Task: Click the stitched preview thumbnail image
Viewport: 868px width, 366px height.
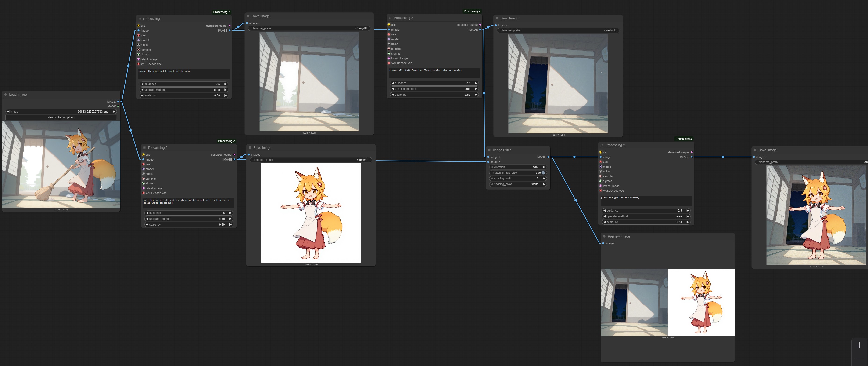Action: (x=667, y=302)
